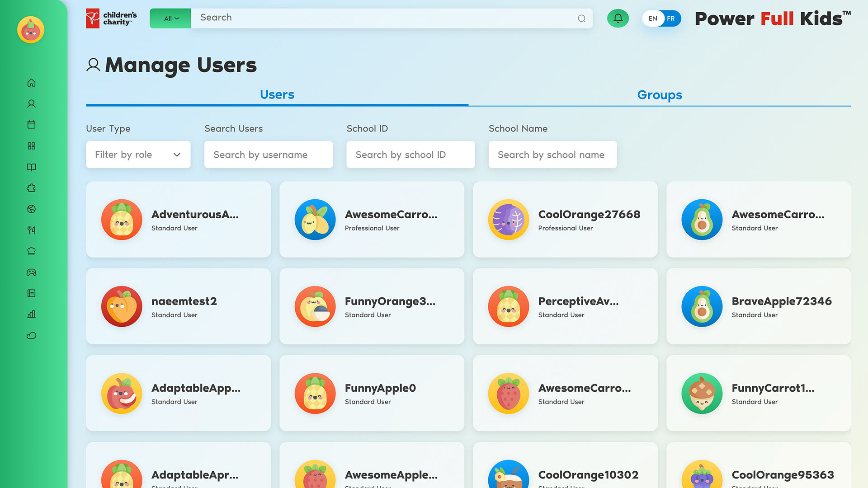This screenshot has width=868, height=488.
Task: Switch language to FR
Action: [x=671, y=19]
